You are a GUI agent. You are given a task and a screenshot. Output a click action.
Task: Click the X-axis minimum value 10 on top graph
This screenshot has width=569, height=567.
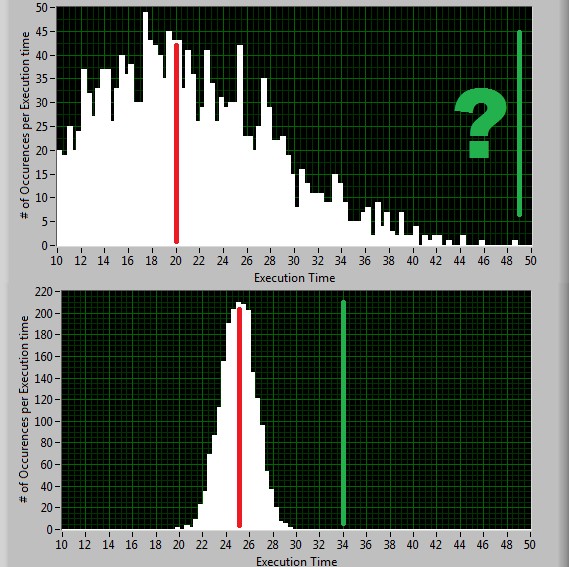pyautogui.click(x=56, y=261)
